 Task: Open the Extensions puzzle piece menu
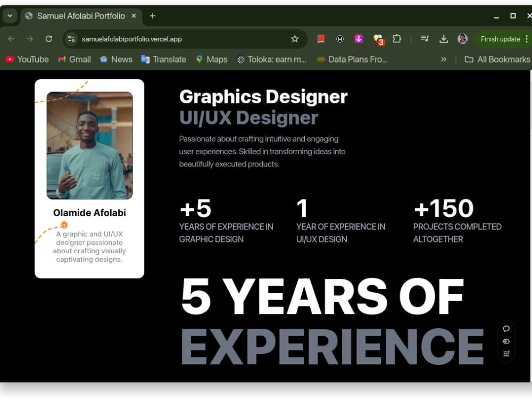tap(397, 39)
